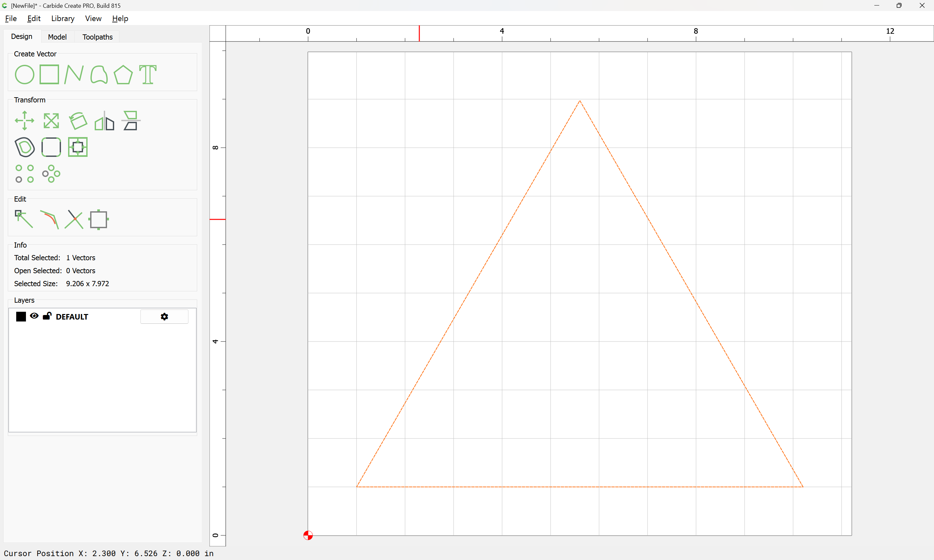The image size is (934, 560).
Task: Open the Move transform tool
Action: pos(25,120)
